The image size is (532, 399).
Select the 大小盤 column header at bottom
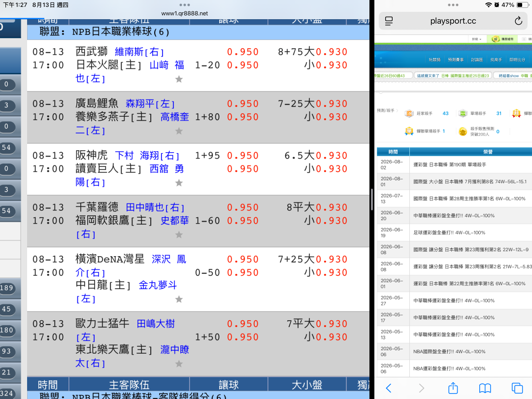point(307,385)
